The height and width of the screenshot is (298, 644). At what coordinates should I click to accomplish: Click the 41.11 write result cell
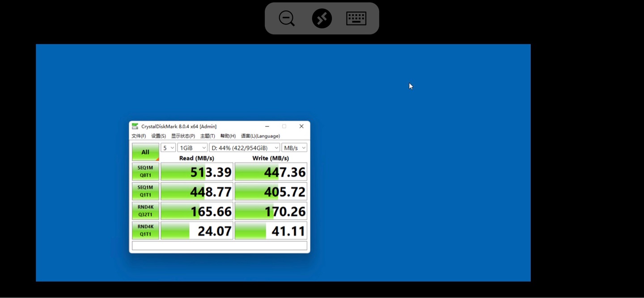[x=271, y=231]
